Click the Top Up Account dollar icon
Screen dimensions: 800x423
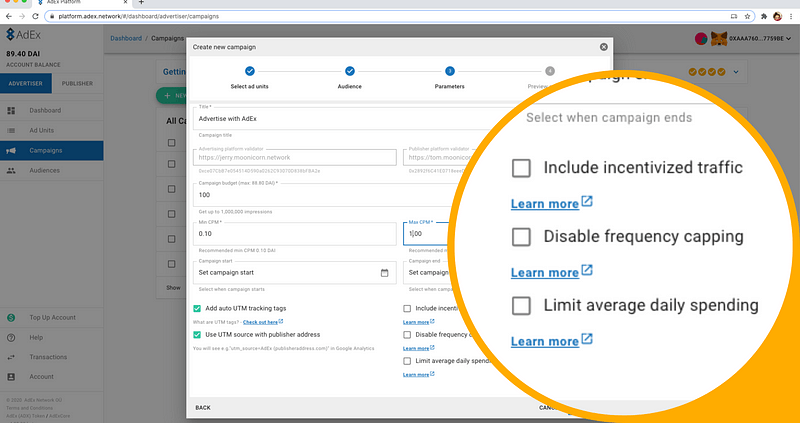pos(11,317)
